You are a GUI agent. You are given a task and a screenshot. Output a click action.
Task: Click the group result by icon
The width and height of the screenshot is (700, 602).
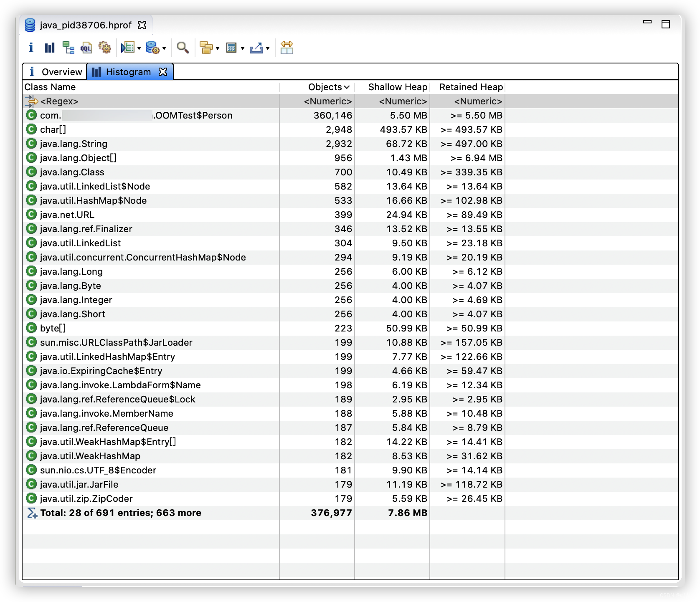(206, 48)
